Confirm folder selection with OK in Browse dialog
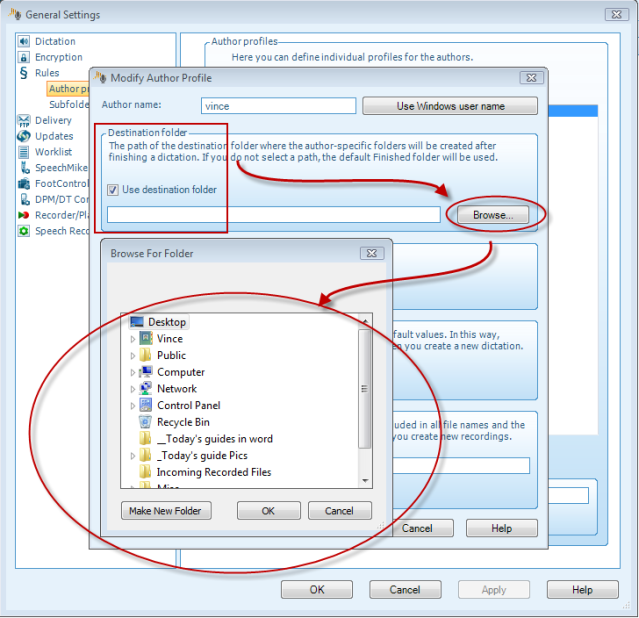This screenshot has width=639, height=618. (x=269, y=511)
